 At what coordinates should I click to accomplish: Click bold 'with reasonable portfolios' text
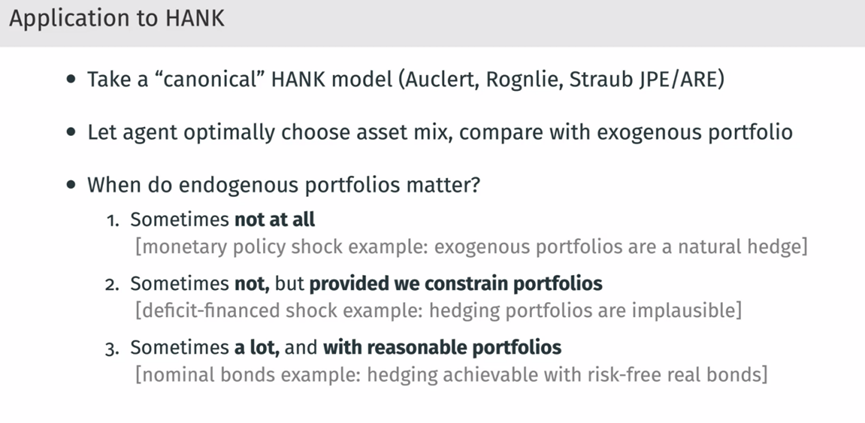coord(441,348)
